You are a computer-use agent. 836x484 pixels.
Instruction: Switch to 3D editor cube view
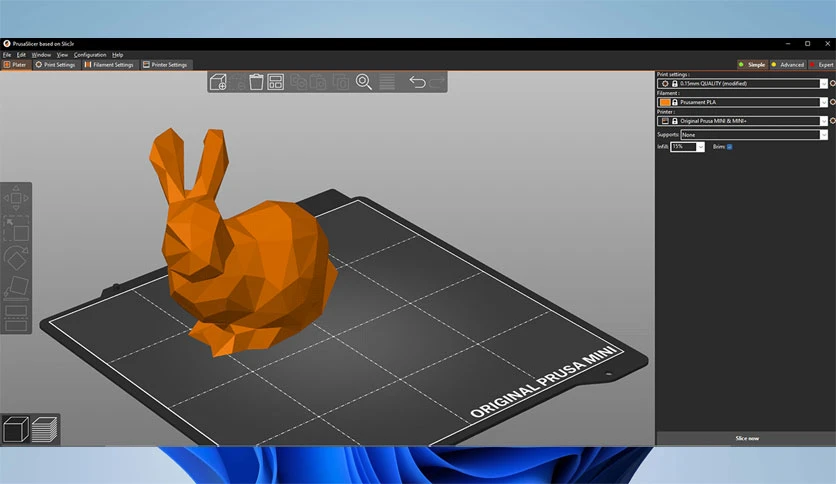tap(15, 430)
